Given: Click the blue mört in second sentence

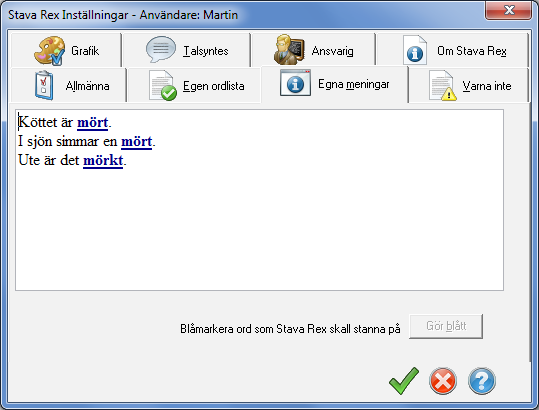Looking at the screenshot, I should pos(136,142).
